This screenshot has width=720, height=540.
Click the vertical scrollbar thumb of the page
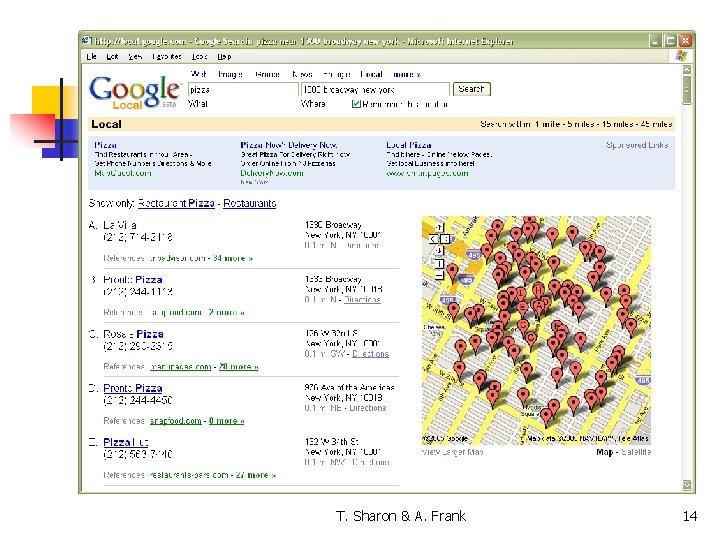click(x=687, y=90)
